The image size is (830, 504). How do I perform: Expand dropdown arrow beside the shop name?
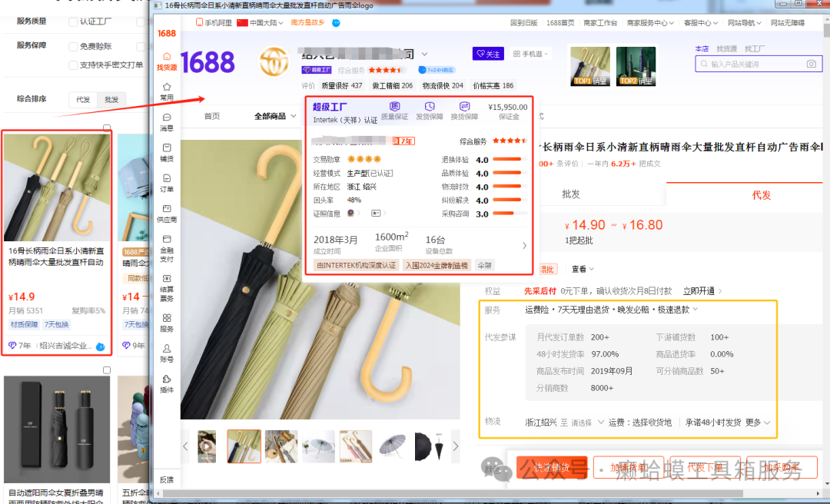[424, 54]
